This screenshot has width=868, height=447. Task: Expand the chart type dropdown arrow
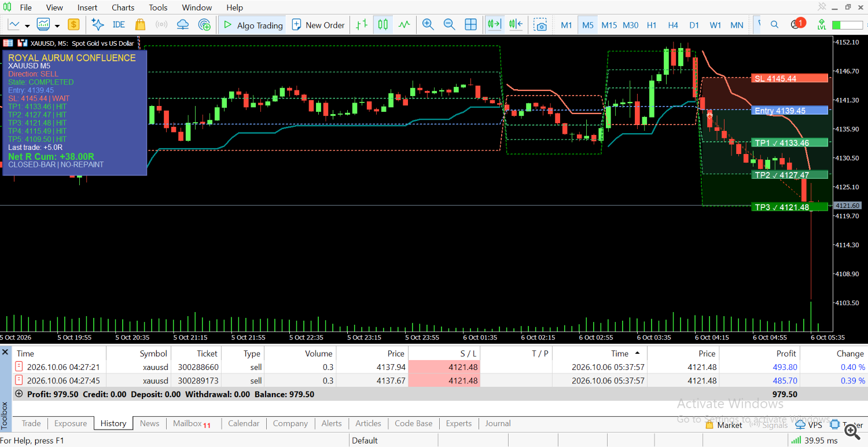pos(27,25)
